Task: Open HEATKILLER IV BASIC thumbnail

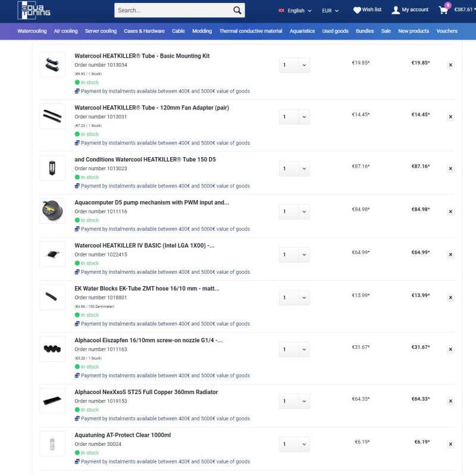Action: click(52, 254)
